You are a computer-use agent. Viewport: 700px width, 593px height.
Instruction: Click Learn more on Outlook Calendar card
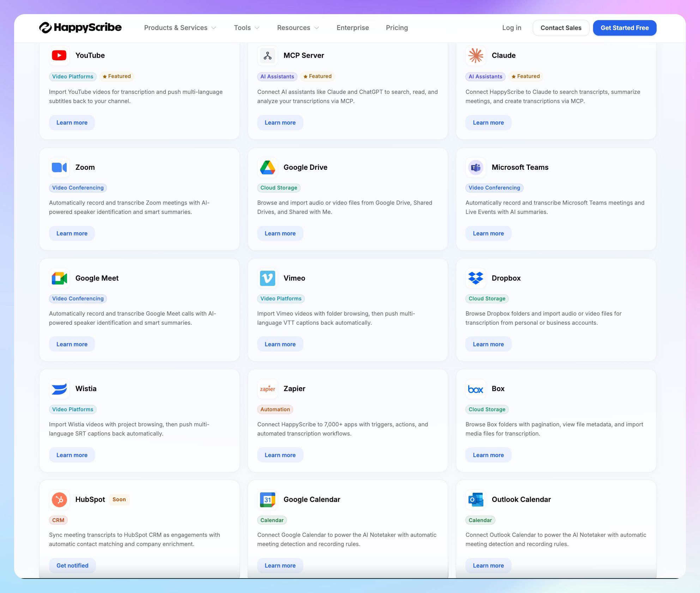[x=488, y=565]
